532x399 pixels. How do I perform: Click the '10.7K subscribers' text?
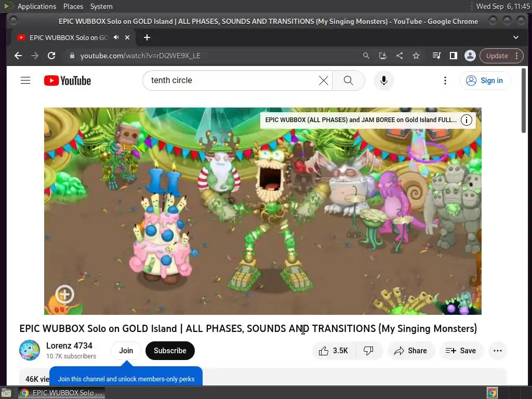(x=71, y=356)
